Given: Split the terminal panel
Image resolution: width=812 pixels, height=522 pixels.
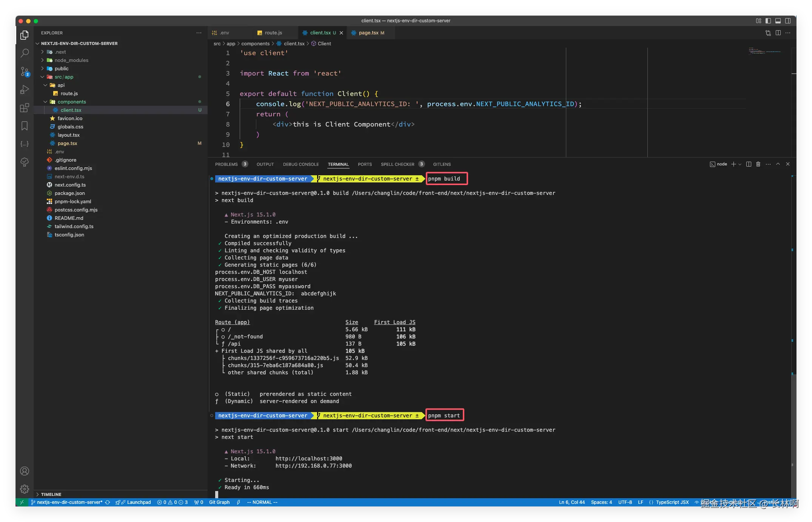Looking at the screenshot, I should pyautogui.click(x=749, y=164).
